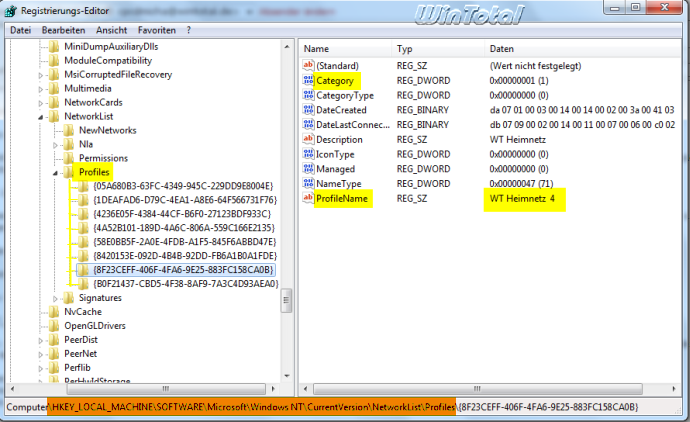Select the {4A52B101-189D-4A6C-806A-559C166E2135} profile key
The height and width of the screenshot is (422, 690).
click(184, 228)
